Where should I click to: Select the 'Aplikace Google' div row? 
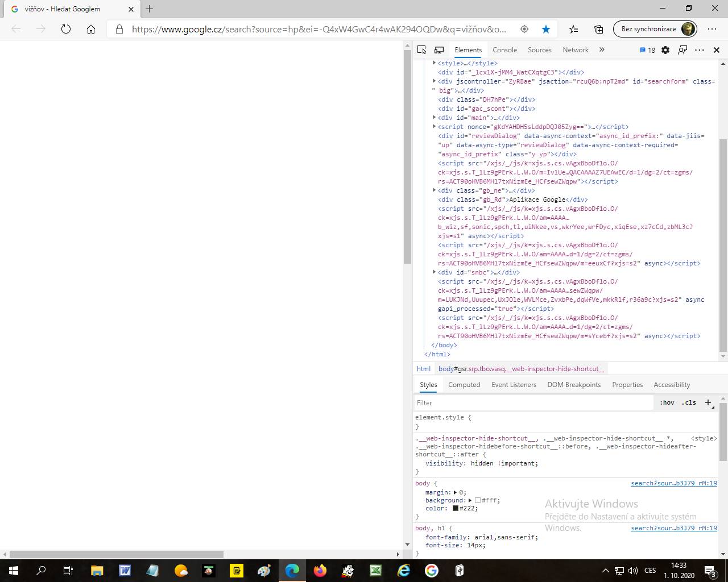point(513,199)
